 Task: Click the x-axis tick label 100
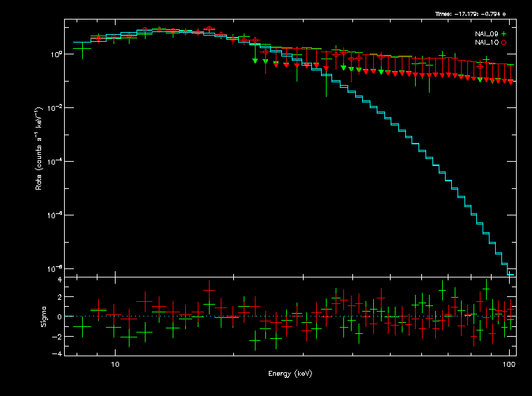click(509, 364)
